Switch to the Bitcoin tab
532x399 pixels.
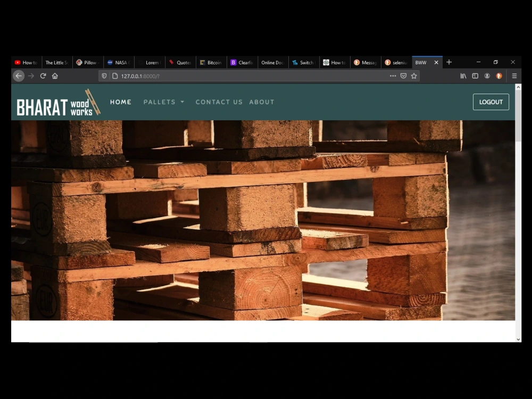coord(211,62)
